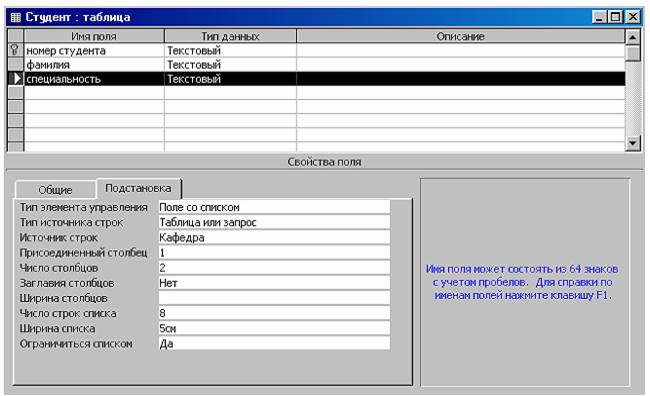Click empty Ширина столбцов value field
Image resolution: width=650 pixels, height=396 pixels.
click(274, 298)
